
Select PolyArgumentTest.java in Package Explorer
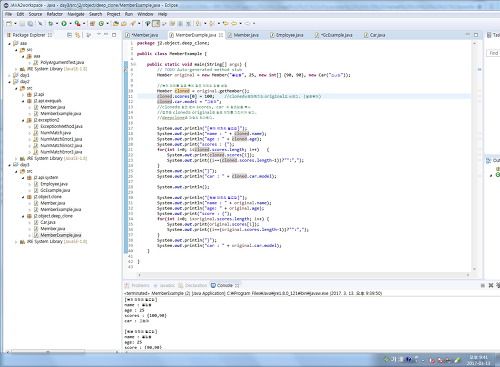[x=62, y=62]
